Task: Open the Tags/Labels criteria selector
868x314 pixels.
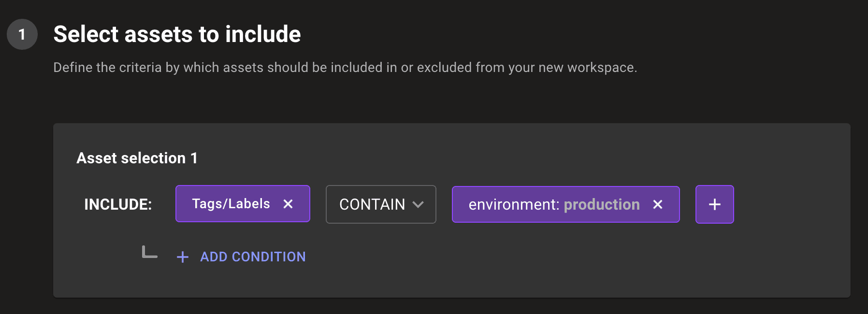Action: pos(231,204)
